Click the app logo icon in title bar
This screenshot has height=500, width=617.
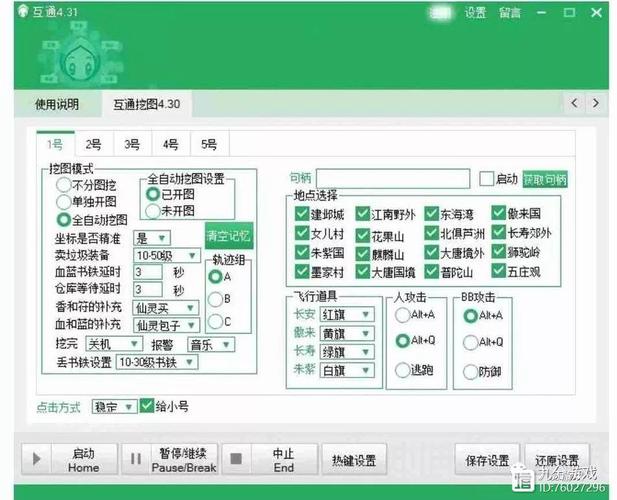tap(23, 11)
